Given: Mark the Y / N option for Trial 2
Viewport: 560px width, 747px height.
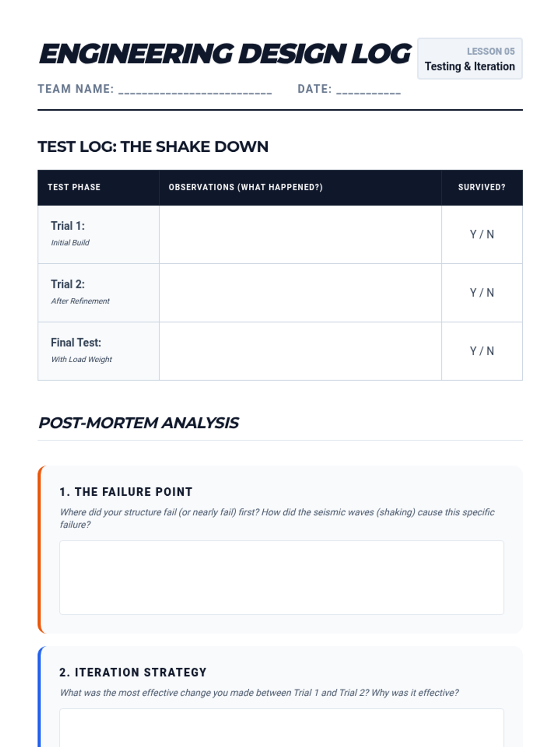Looking at the screenshot, I should [x=482, y=293].
